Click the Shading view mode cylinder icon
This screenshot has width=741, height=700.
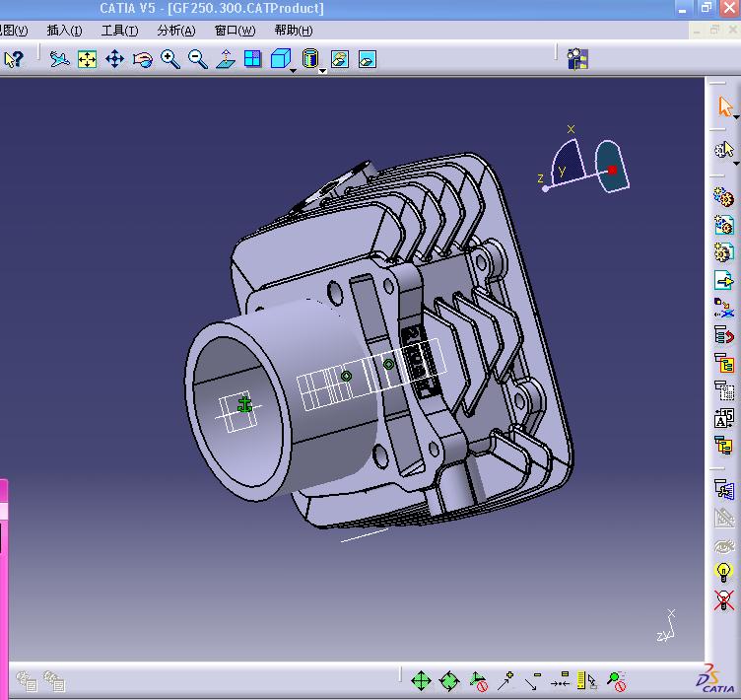click(x=310, y=58)
